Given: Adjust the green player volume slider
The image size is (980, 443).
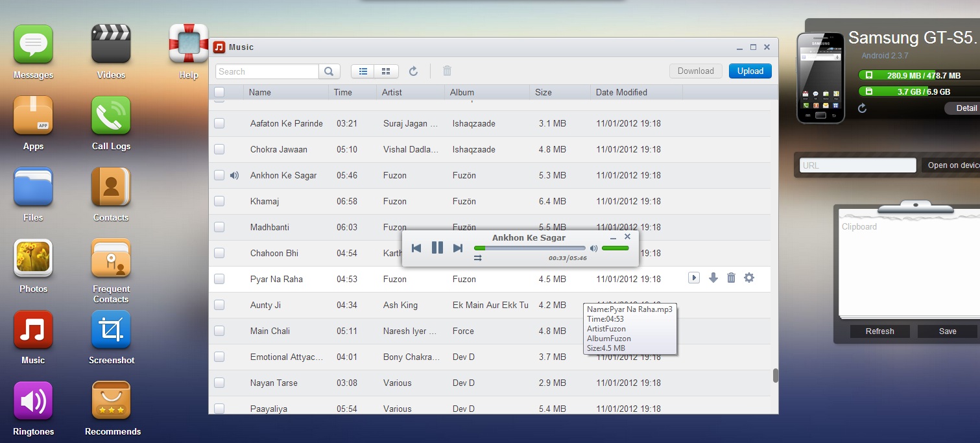Looking at the screenshot, I should tap(615, 248).
